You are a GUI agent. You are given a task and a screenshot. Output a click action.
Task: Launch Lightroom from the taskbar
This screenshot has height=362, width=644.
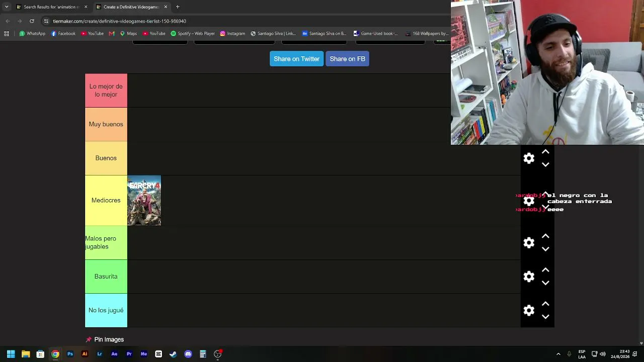tap(100, 354)
